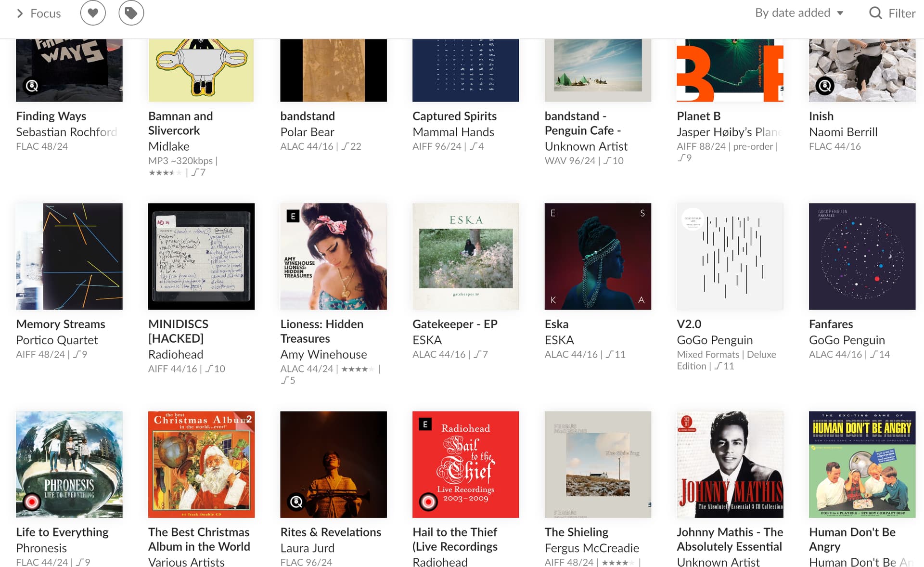
Task: Open Captured Spirits album title
Action: tap(454, 116)
